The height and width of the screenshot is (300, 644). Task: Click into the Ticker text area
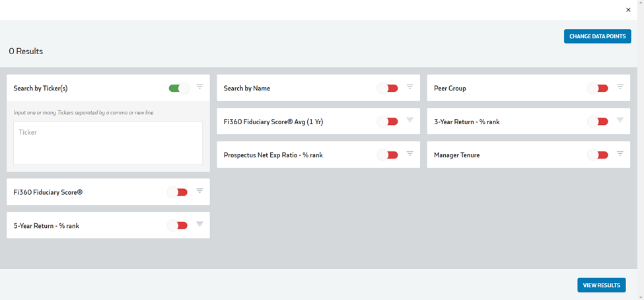coord(108,143)
